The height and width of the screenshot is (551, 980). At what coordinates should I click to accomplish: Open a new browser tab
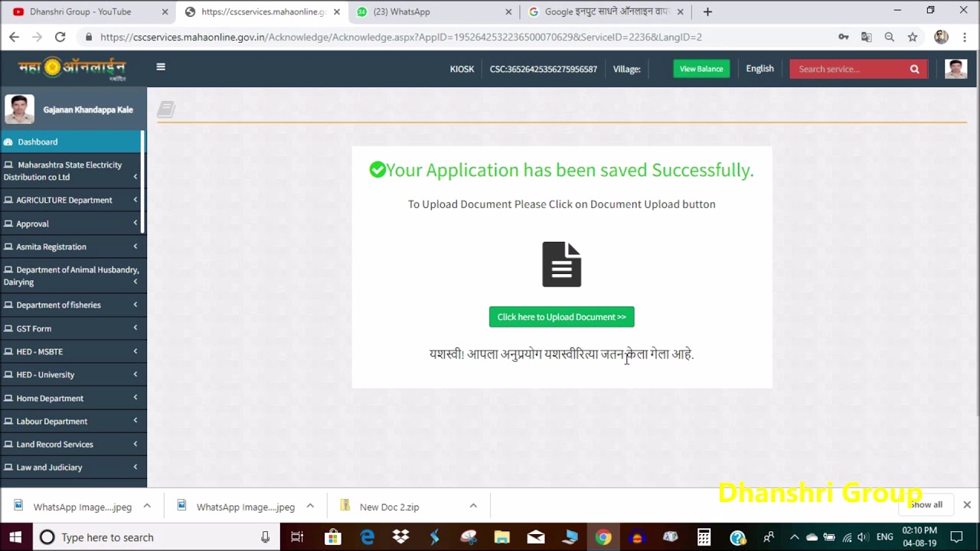click(707, 11)
